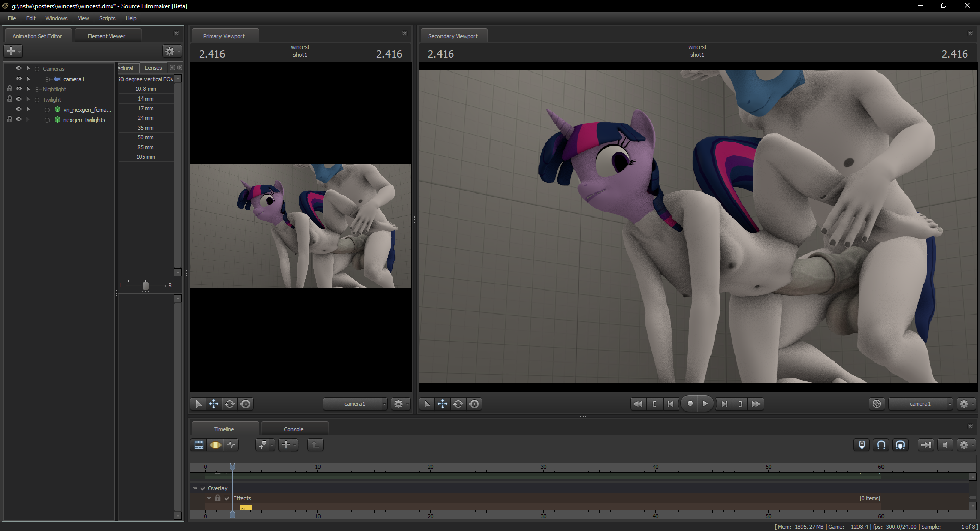This screenshot has width=980, height=531.
Task: Switch to the Motion Editor mode
Action: pyautogui.click(x=215, y=445)
